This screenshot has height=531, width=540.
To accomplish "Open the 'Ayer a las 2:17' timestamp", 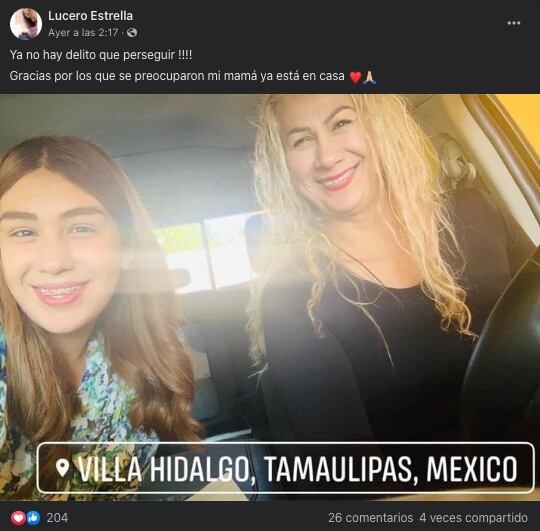I will coord(83,33).
